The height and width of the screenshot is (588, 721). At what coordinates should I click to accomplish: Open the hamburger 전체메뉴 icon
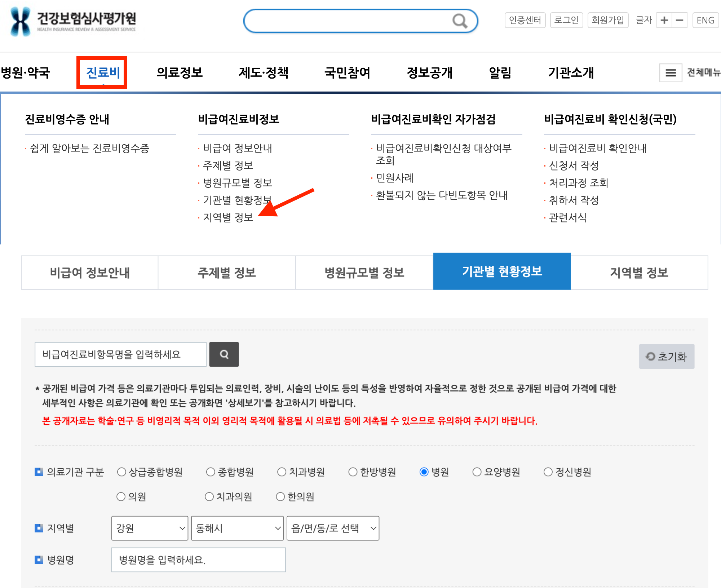click(x=670, y=73)
